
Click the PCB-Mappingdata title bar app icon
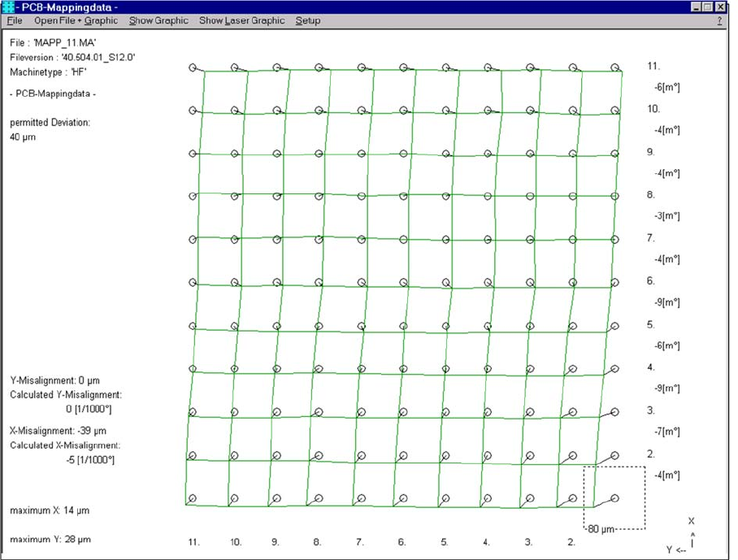coord(10,7)
